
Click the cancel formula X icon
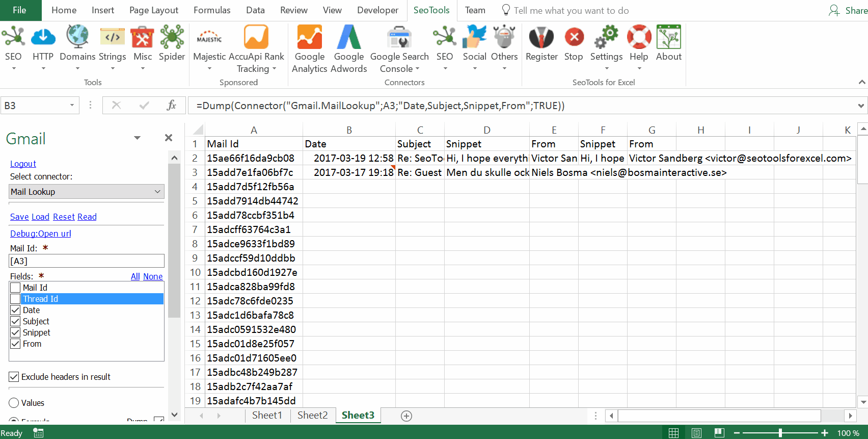click(x=116, y=105)
